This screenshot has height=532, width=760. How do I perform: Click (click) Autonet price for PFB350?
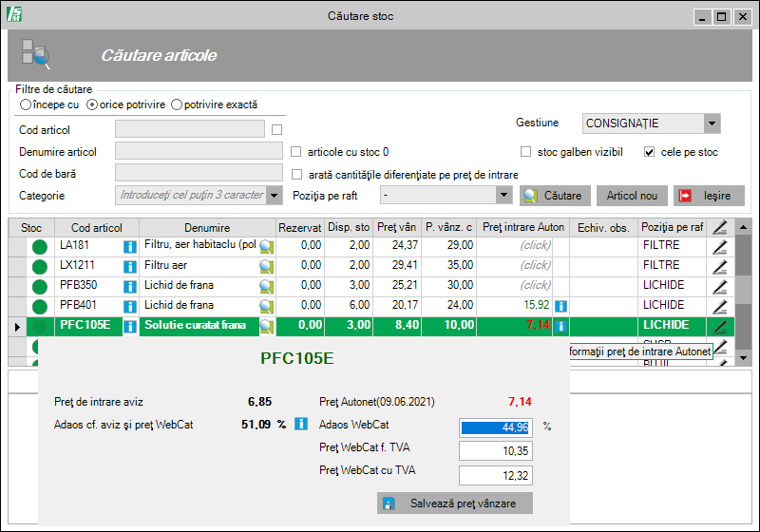tap(535, 285)
